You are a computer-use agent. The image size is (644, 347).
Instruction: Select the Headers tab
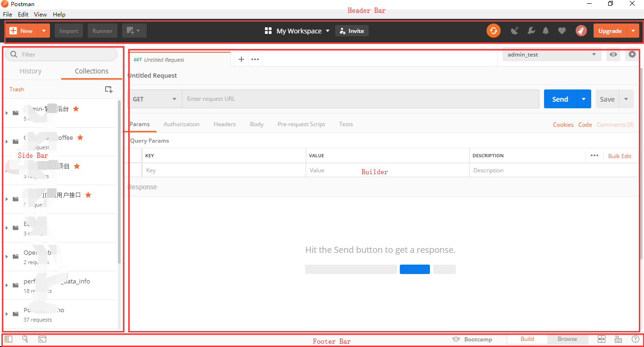(224, 124)
